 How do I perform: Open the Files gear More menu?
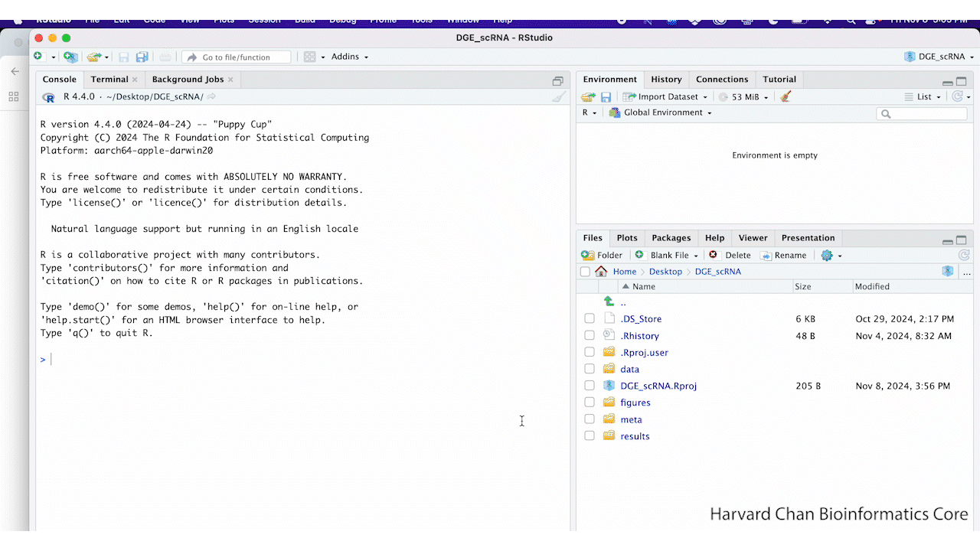[831, 255]
